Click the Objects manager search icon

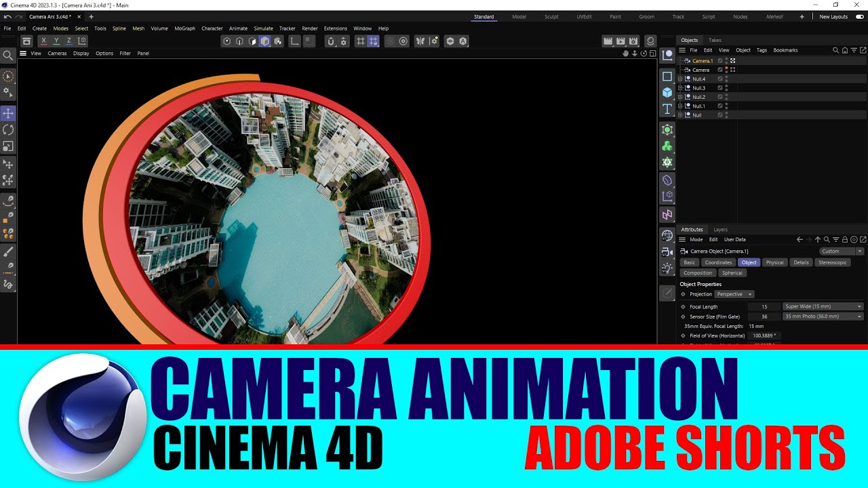(835, 50)
